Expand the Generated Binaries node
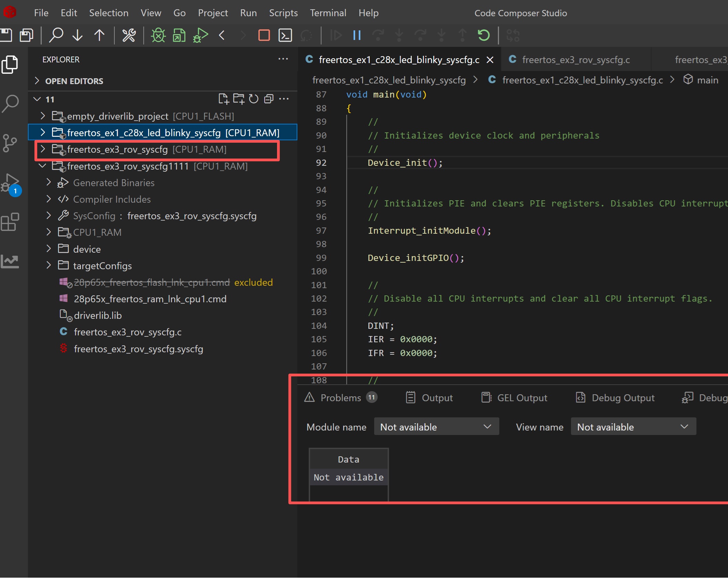Screen dimensions: 728x588 point(49,182)
